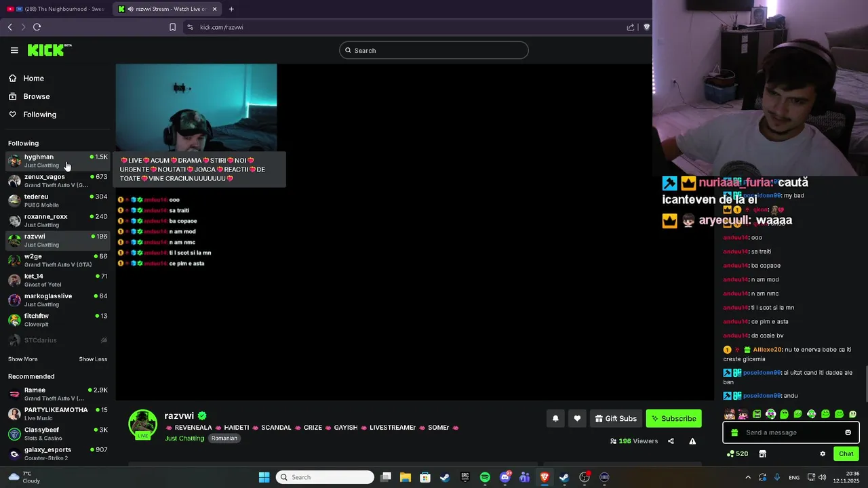Click the Windows taskbar search box
Image resolution: width=868 pixels, height=488 pixels.
click(325, 477)
